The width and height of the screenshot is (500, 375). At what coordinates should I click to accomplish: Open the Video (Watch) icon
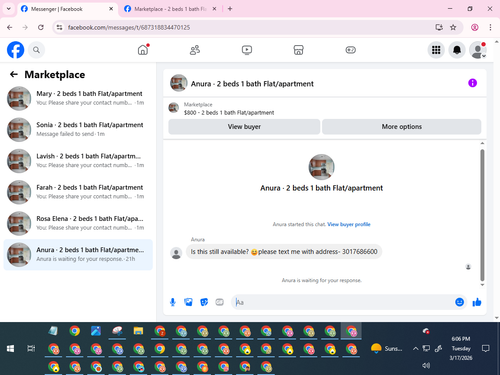tap(247, 50)
